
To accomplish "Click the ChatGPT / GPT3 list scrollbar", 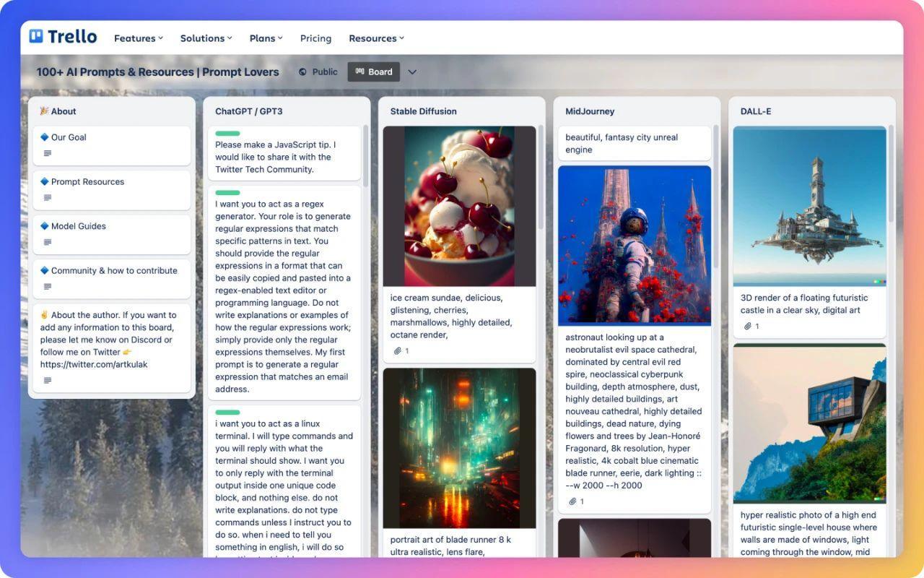I will point(365,156).
